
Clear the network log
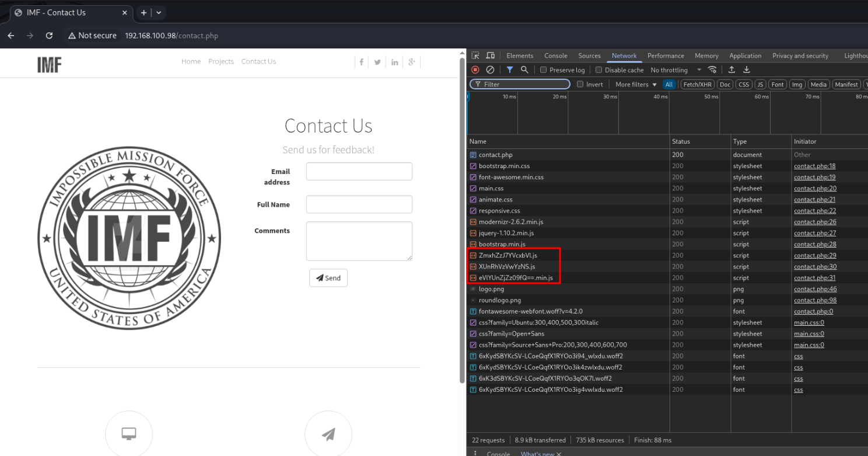(x=490, y=69)
